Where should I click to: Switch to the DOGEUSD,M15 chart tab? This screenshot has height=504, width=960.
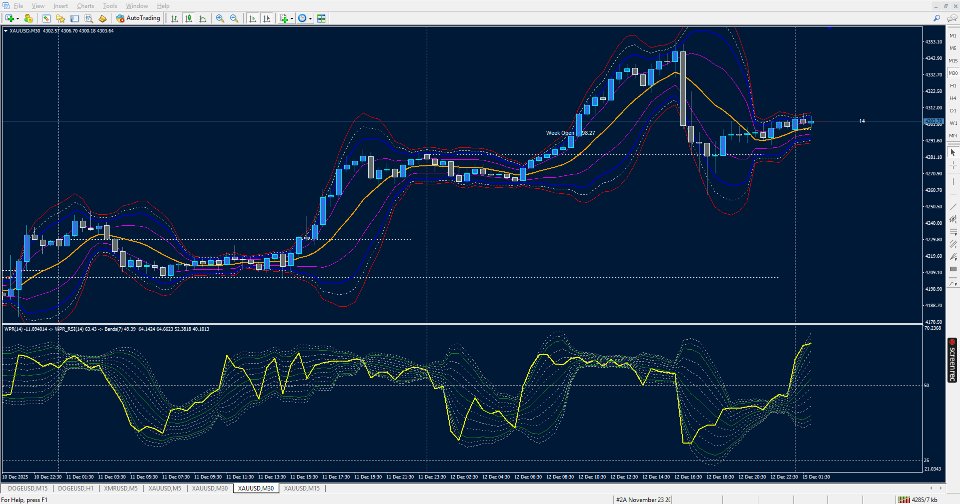[x=27, y=488]
